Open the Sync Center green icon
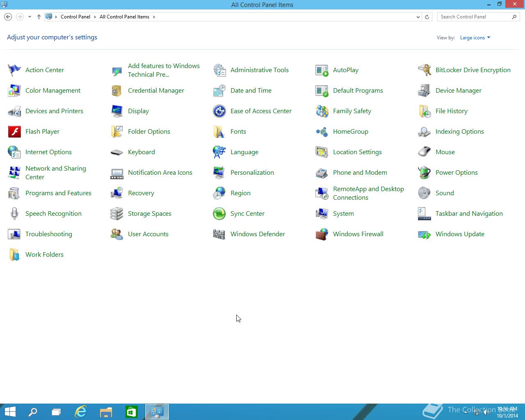525x420 pixels. tap(219, 214)
